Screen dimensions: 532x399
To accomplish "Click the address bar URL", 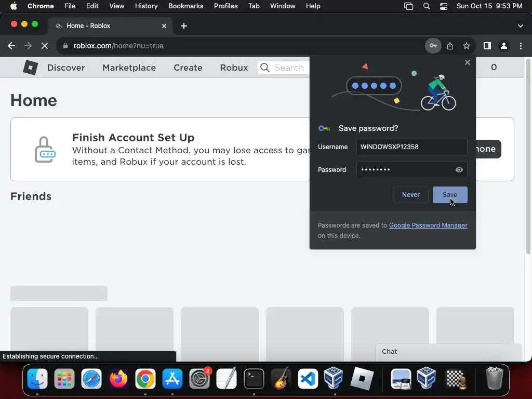I will point(118,46).
